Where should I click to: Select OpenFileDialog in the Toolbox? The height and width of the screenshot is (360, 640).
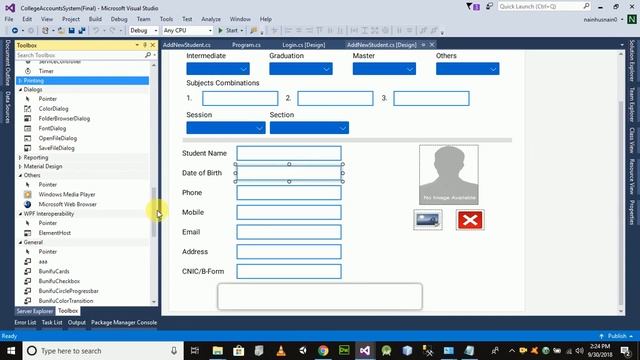click(58, 138)
